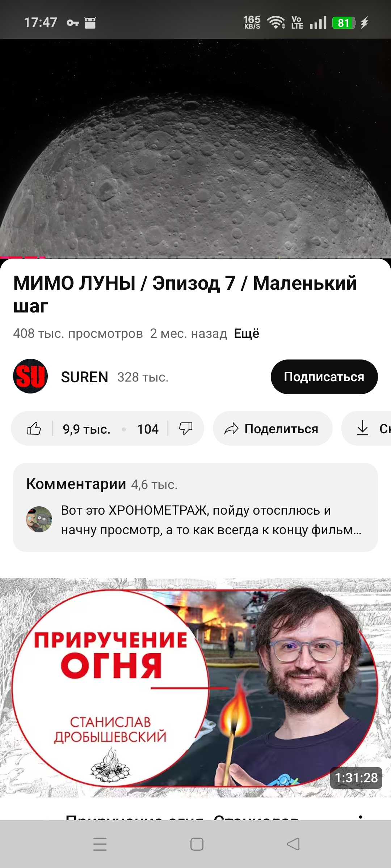391x868 pixels.
Task: Tap the Поделиться button
Action: point(273,429)
